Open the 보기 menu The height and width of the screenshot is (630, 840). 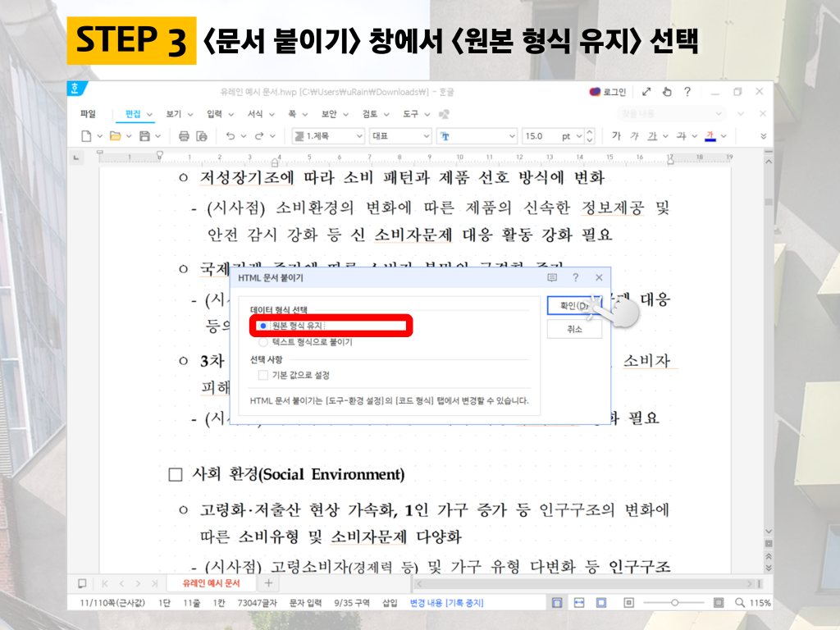tap(173, 113)
